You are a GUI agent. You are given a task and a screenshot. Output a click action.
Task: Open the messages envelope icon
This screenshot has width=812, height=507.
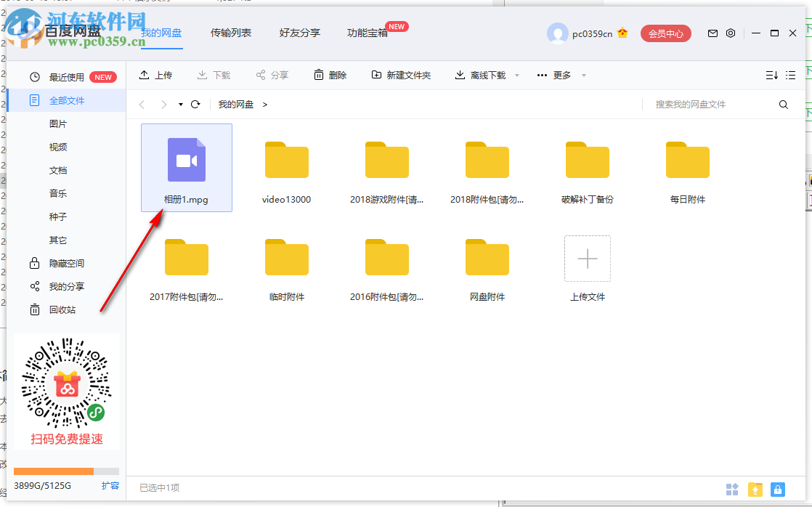712,33
